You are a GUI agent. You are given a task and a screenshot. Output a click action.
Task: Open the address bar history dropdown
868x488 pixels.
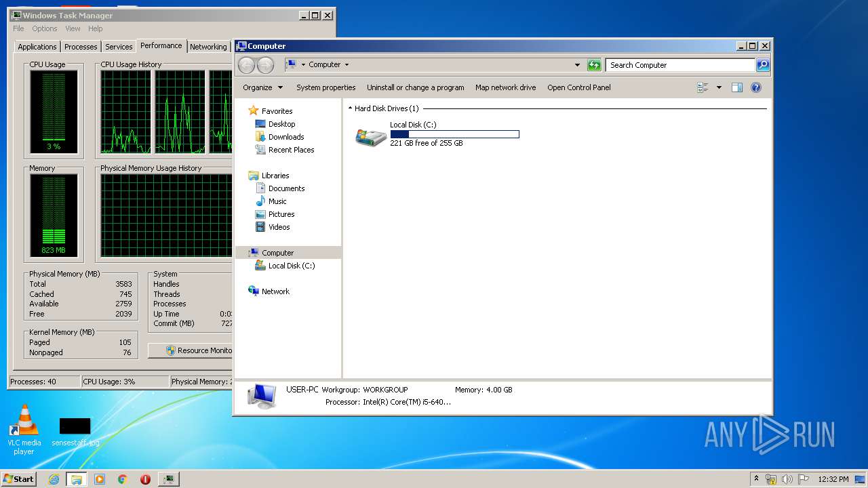[x=577, y=65]
